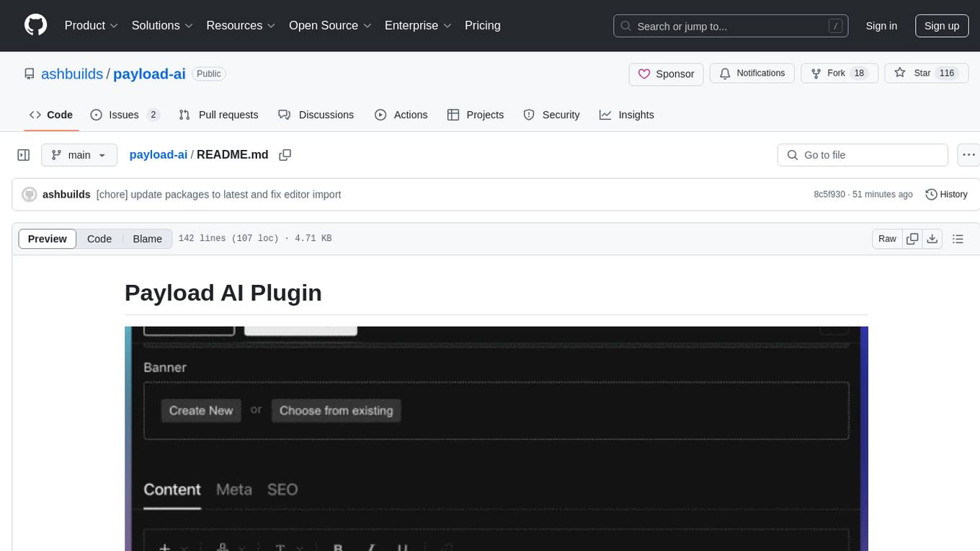Click the GitHub logo icon

click(35, 25)
